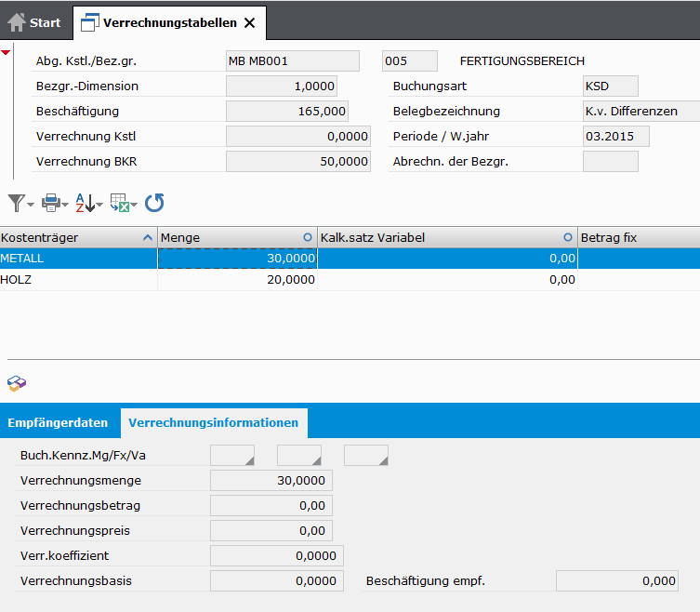Click the FERTIGUNGSBEREICH label text

(522, 60)
